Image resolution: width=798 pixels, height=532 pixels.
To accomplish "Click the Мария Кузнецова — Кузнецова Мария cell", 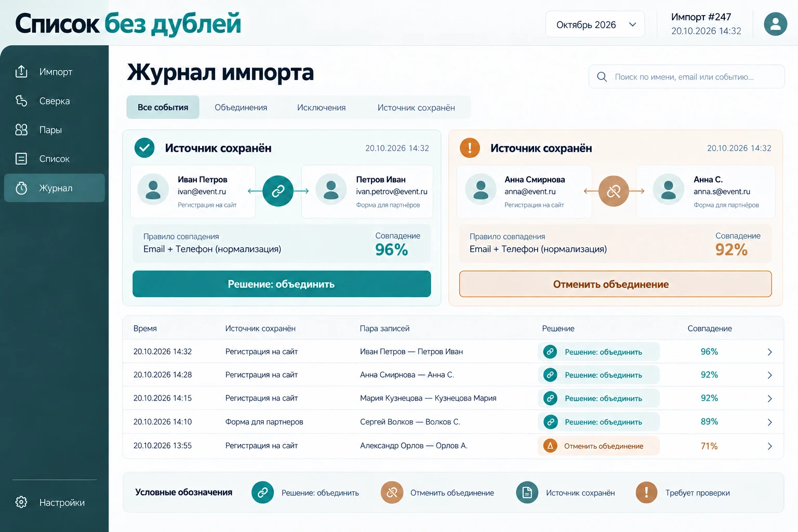I will pyautogui.click(x=428, y=398).
